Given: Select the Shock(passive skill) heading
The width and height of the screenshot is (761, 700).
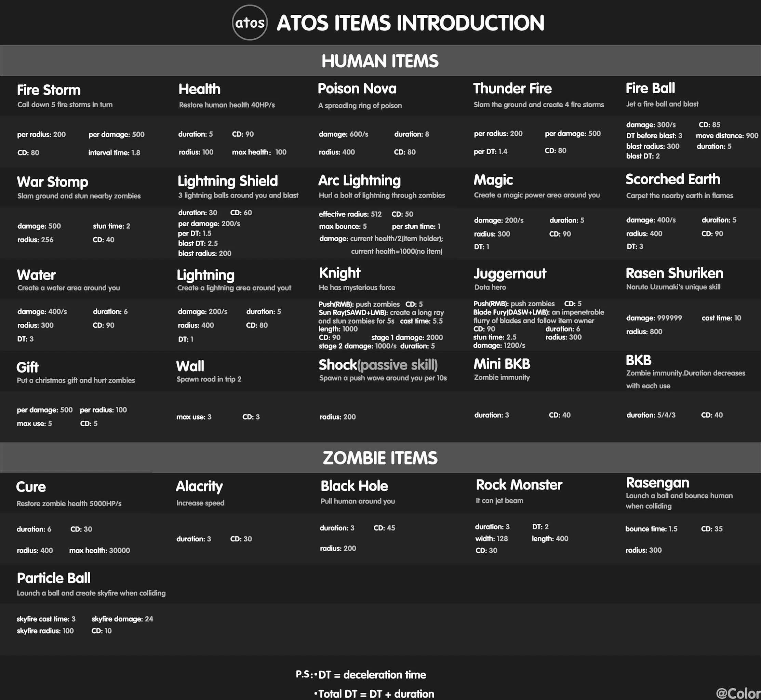Looking at the screenshot, I should [378, 365].
